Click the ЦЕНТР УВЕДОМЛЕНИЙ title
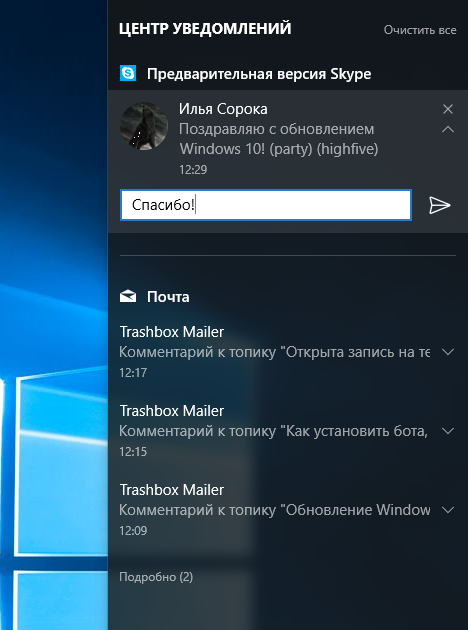 click(205, 29)
